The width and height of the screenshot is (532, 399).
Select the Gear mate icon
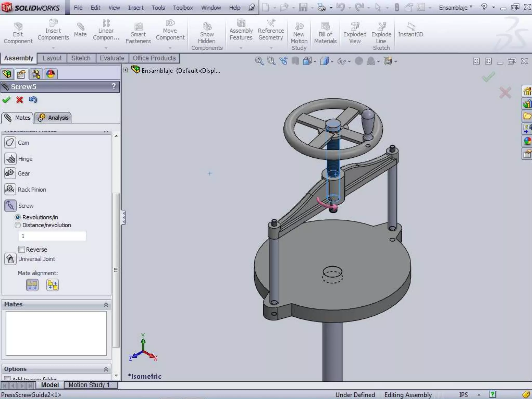click(10, 173)
